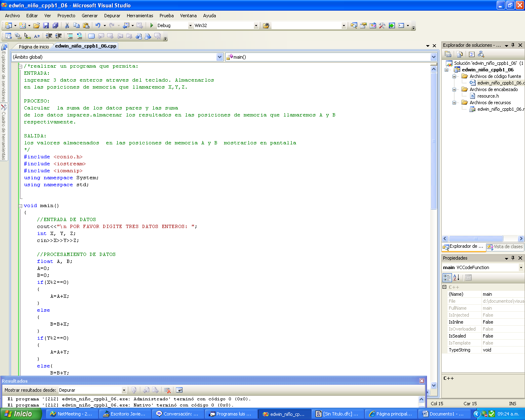Undo the last action with the Undo arrow
Screen dimensions: 525x420
pyautogui.click(x=98, y=25)
